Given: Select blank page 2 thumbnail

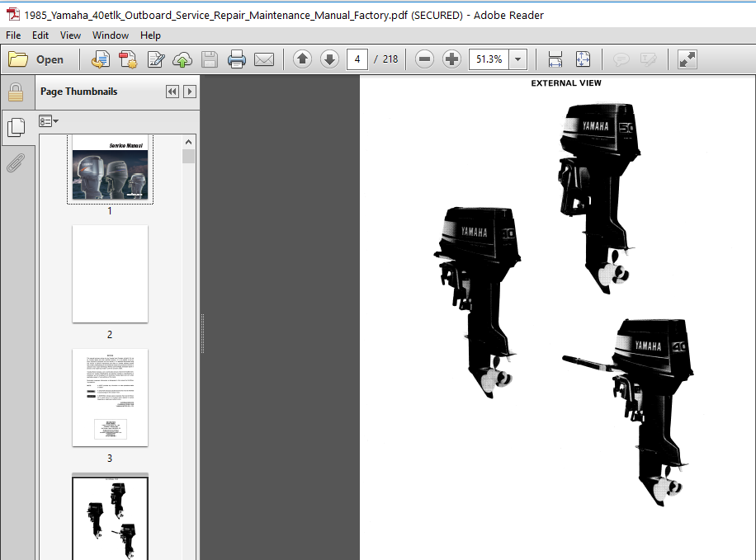Looking at the screenshot, I should click(110, 274).
